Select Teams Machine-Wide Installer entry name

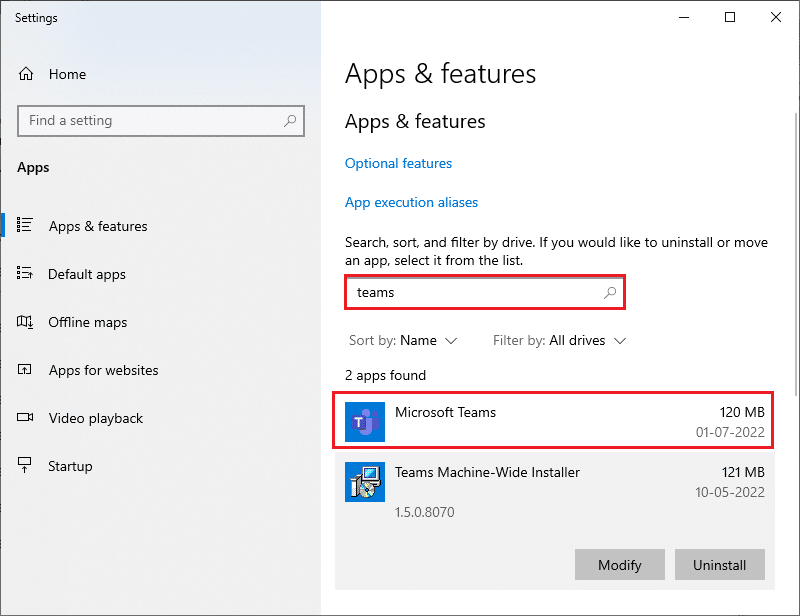coord(487,473)
